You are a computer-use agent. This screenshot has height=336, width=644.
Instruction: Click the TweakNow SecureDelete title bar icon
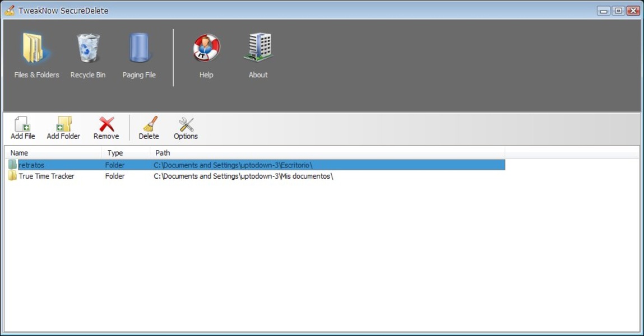tap(10, 10)
